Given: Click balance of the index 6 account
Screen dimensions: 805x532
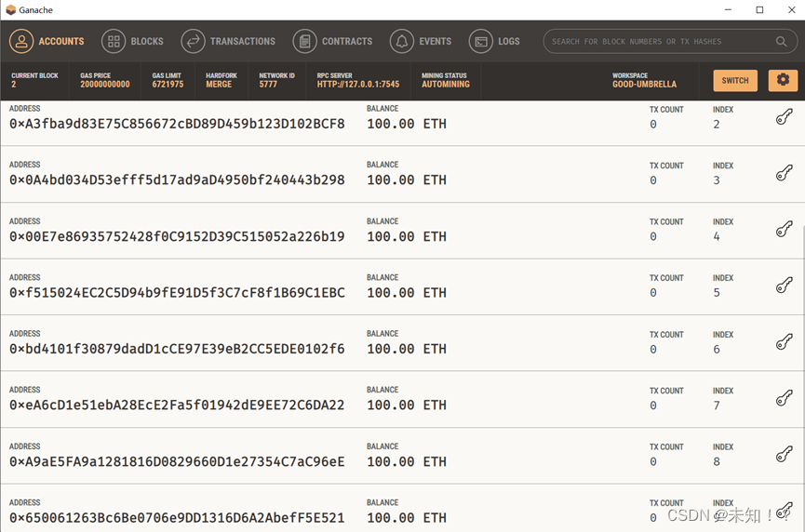Looking at the screenshot, I should 407,349.
